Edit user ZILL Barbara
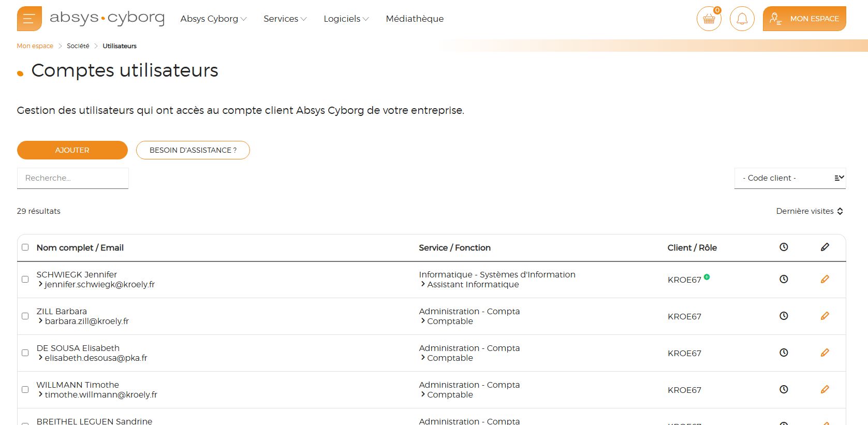Viewport: 868px width, 425px height. [825, 316]
